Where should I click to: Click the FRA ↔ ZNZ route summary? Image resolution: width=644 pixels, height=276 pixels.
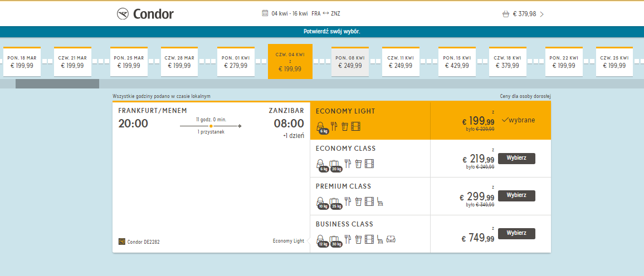point(326,13)
